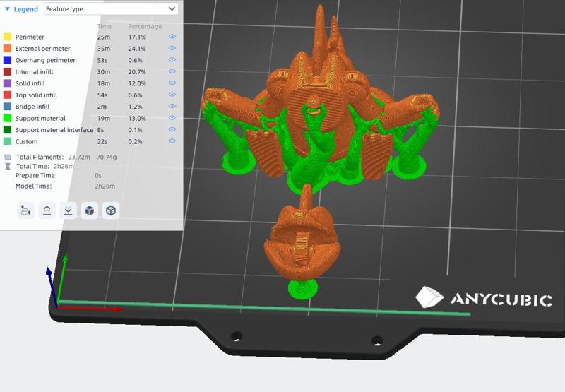Click the '24.1%' percentage value
Image resolution: width=565 pixels, height=392 pixels.
click(137, 49)
